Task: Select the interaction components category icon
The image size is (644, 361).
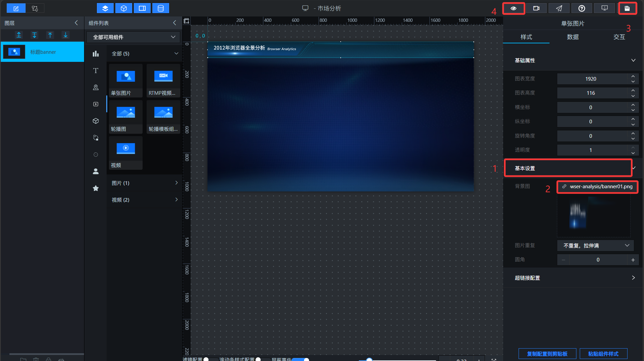Action: click(x=96, y=138)
